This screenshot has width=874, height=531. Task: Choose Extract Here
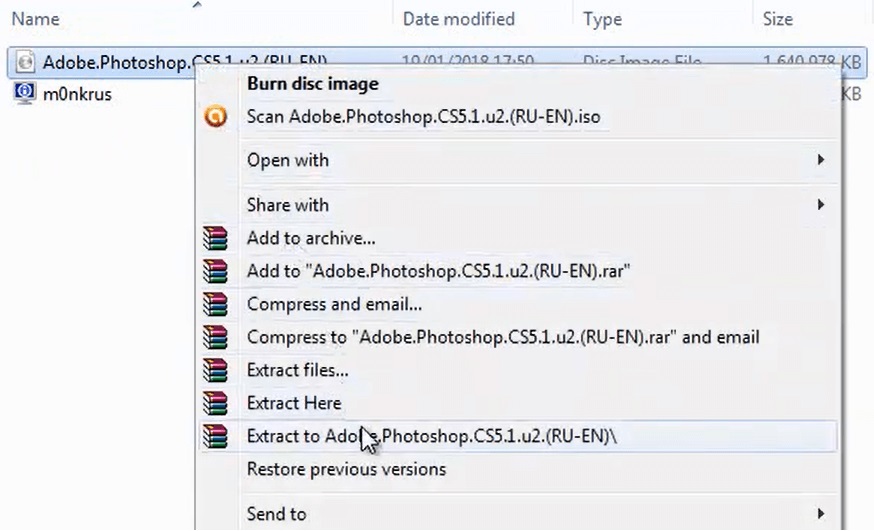[x=294, y=403]
